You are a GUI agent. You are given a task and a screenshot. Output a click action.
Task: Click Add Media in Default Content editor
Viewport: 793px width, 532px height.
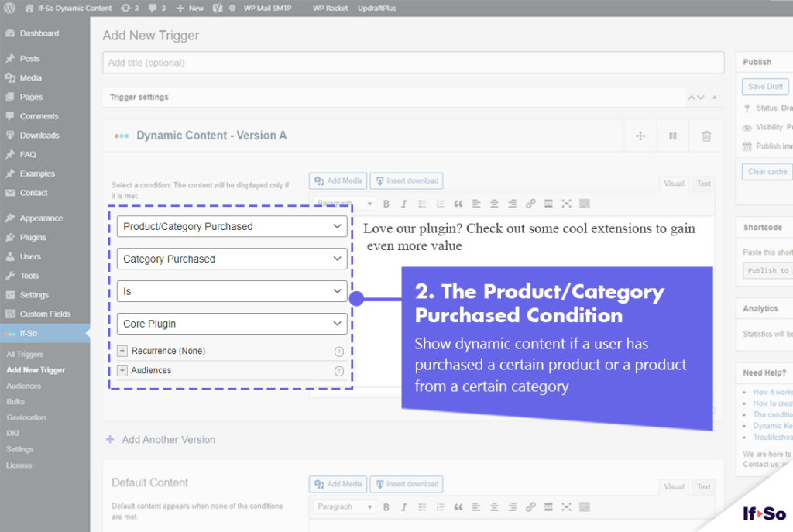pos(338,484)
